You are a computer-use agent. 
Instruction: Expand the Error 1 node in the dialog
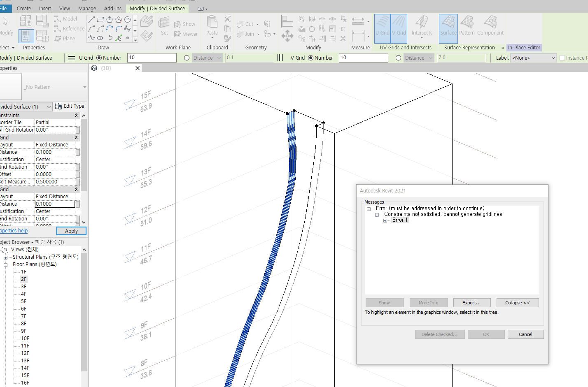385,220
